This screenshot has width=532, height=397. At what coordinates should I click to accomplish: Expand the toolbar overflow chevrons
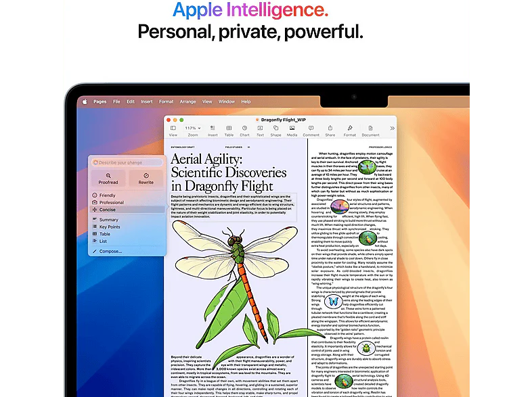coord(392,128)
